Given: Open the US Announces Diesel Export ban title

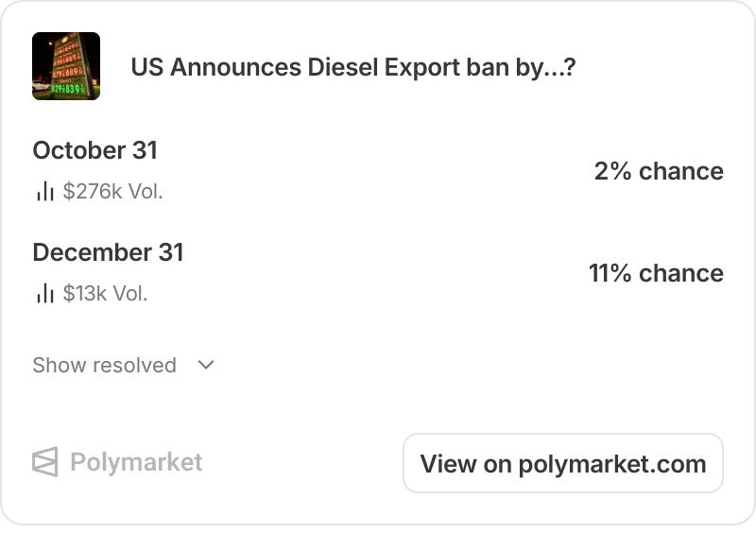Looking at the screenshot, I should pyautogui.click(x=353, y=67).
